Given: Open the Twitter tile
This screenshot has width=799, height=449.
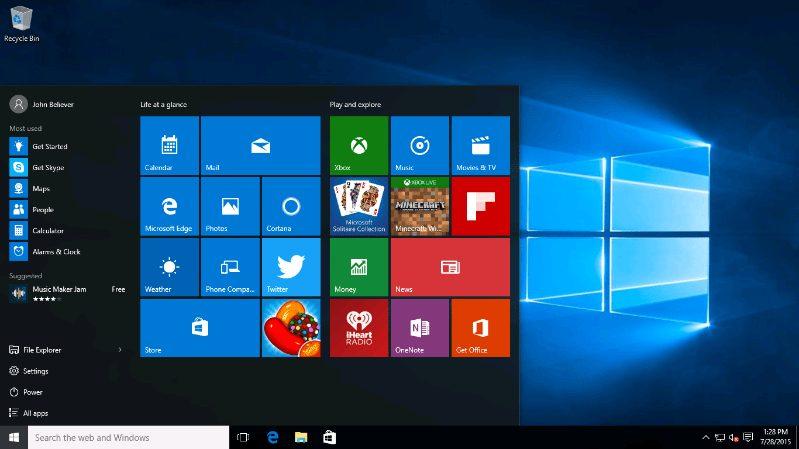Looking at the screenshot, I should pyautogui.click(x=290, y=267).
